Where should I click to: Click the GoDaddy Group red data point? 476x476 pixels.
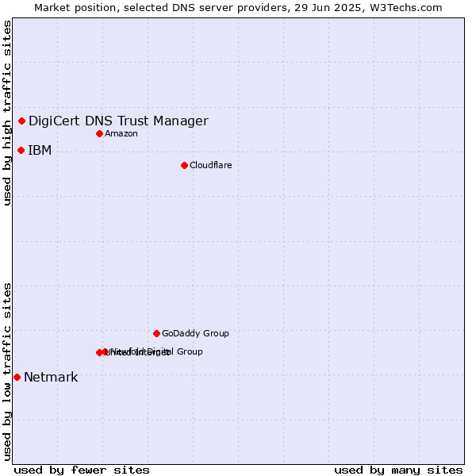tap(156, 334)
